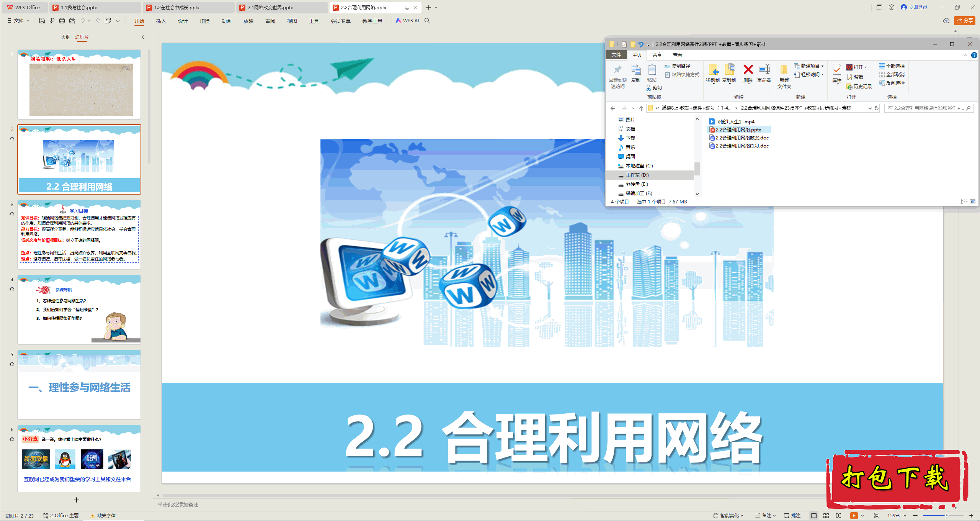Click red 删除 delete icon in Explorer
The width and height of the screenshot is (980, 521).
[x=748, y=74]
